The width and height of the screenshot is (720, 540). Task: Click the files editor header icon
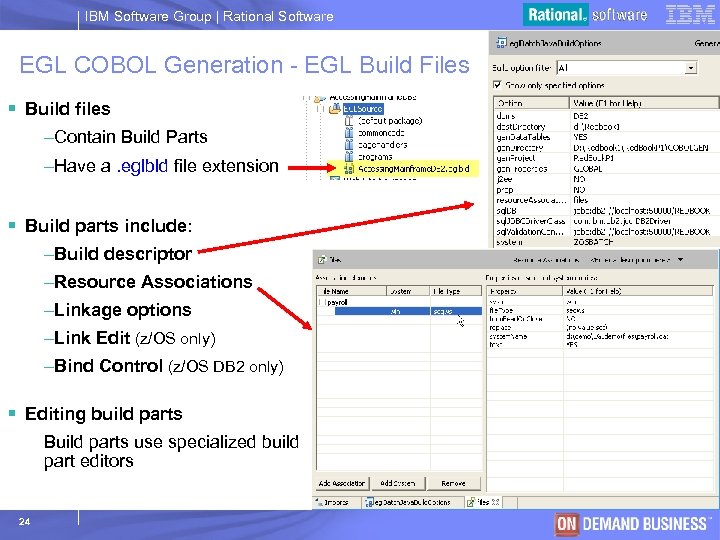[322, 260]
